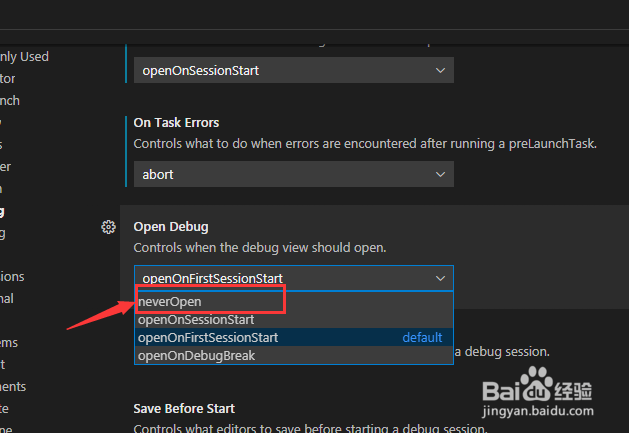Screen dimensions: 629x433
Task: Open the On Task Errors abort dropdown
Action: pyautogui.click(x=294, y=174)
